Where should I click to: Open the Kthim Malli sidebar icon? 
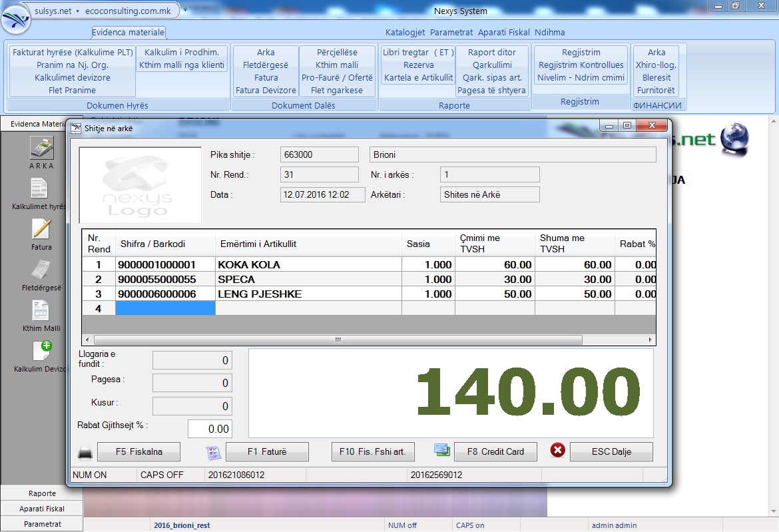[x=41, y=311]
